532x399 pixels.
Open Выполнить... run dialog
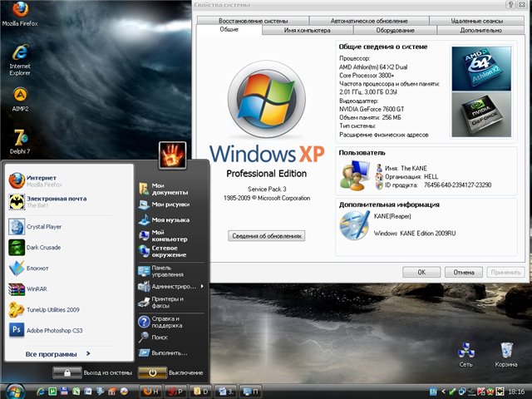[x=171, y=352]
